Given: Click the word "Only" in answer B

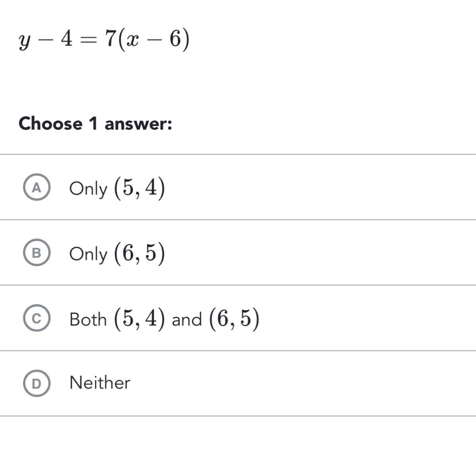Looking at the screenshot, I should pos(88,254).
